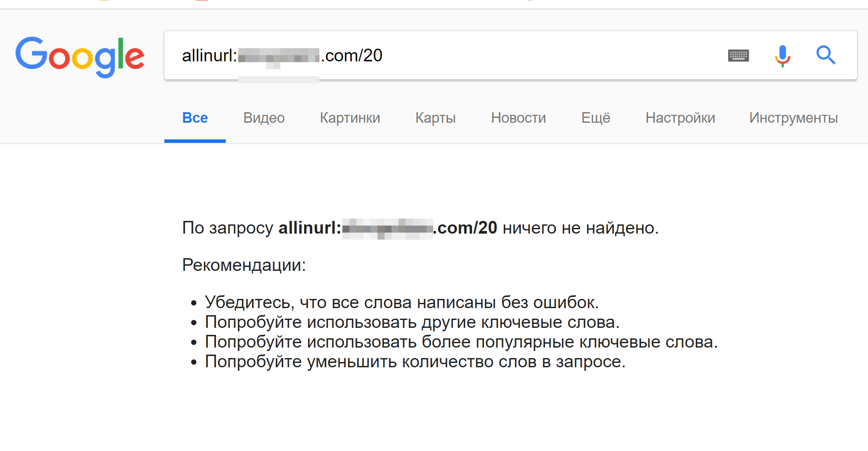Go to the Карты tab

click(x=435, y=118)
